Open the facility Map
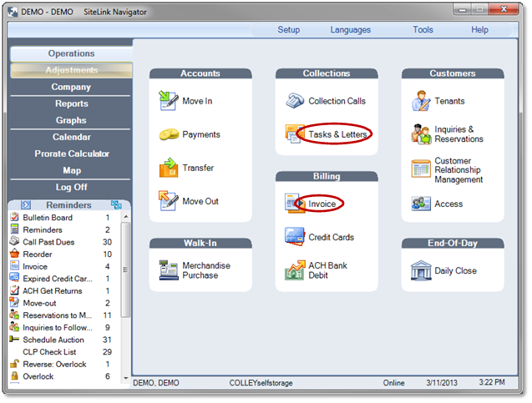Image resolution: width=532 pixels, height=403 pixels. tap(71, 170)
